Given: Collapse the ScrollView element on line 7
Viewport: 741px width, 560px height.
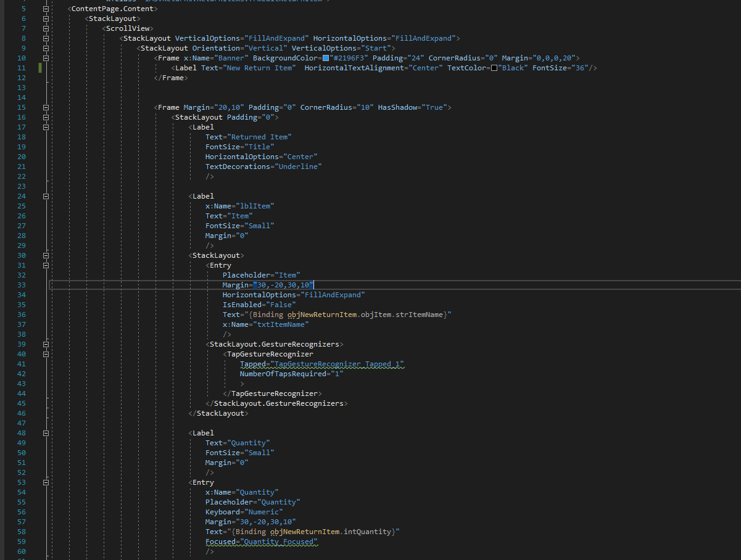Looking at the screenshot, I should (45, 28).
